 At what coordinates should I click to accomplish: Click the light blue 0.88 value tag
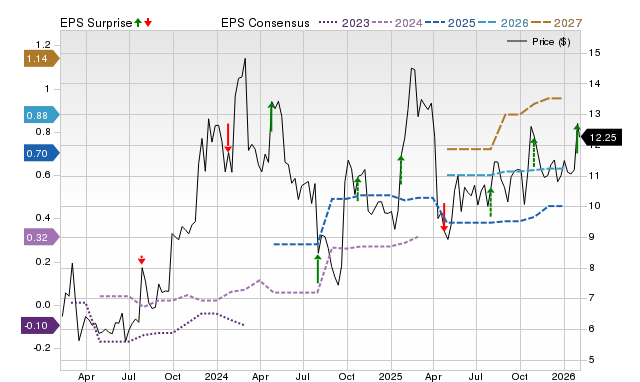point(42,115)
